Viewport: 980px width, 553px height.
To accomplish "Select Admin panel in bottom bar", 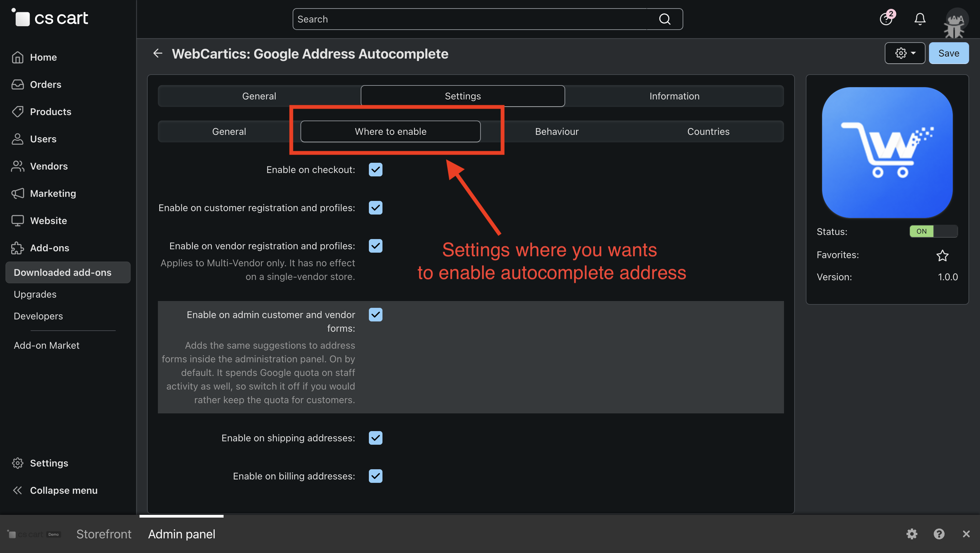I will pyautogui.click(x=181, y=534).
